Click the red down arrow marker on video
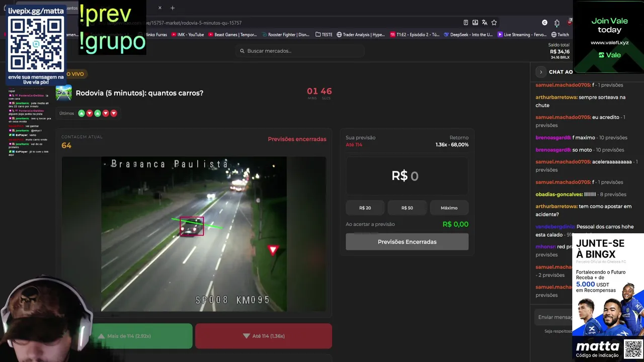Screen dimensions: 644x362 pos(273,250)
